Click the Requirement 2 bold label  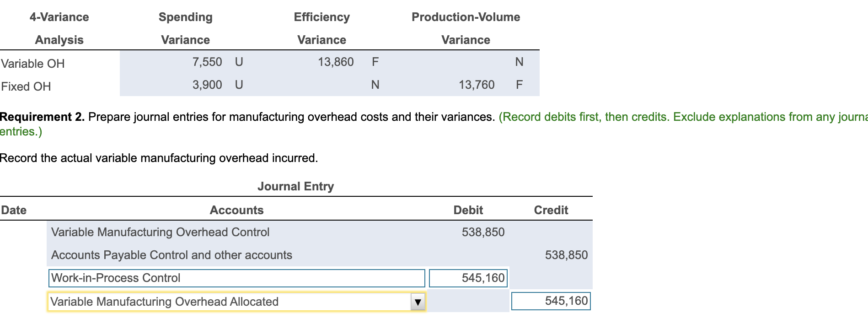(x=42, y=117)
